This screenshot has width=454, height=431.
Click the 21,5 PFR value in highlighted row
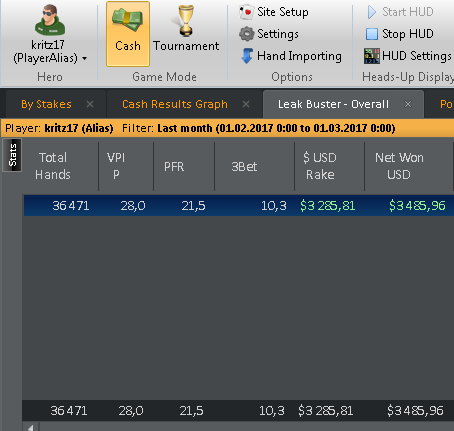(193, 206)
